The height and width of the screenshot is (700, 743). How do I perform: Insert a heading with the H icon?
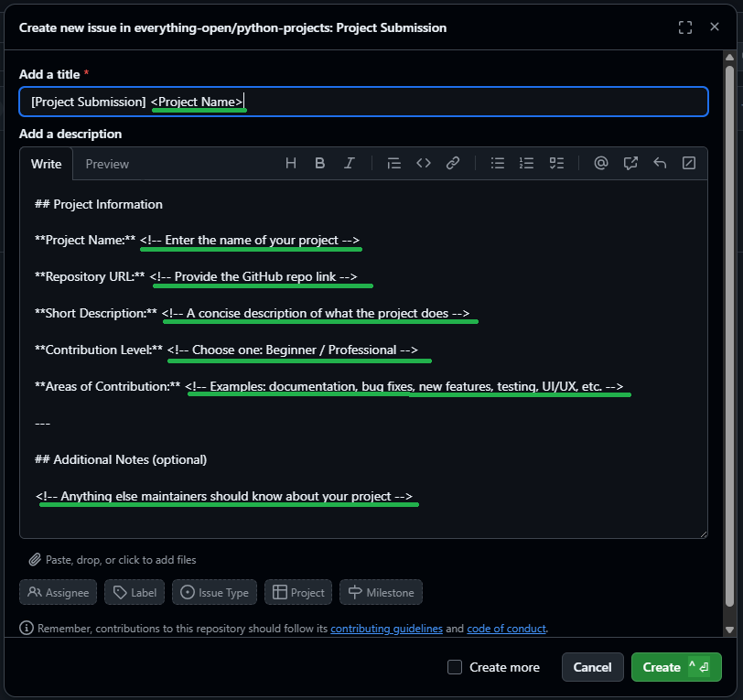(291, 164)
